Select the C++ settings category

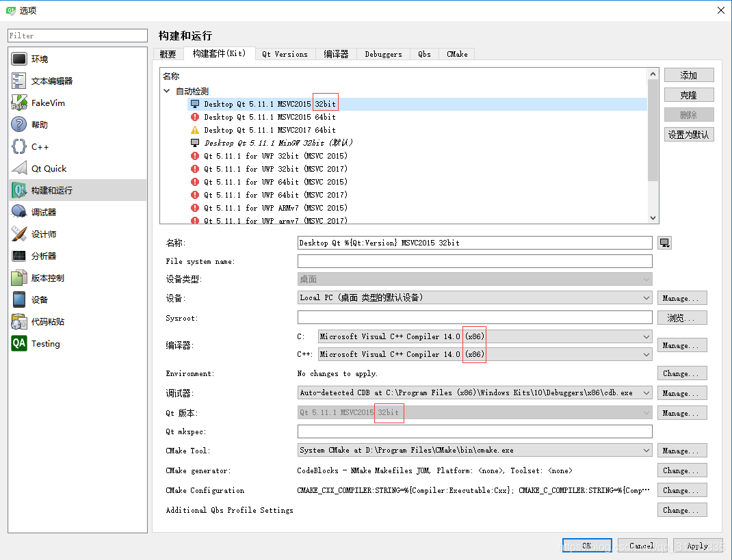[38, 146]
